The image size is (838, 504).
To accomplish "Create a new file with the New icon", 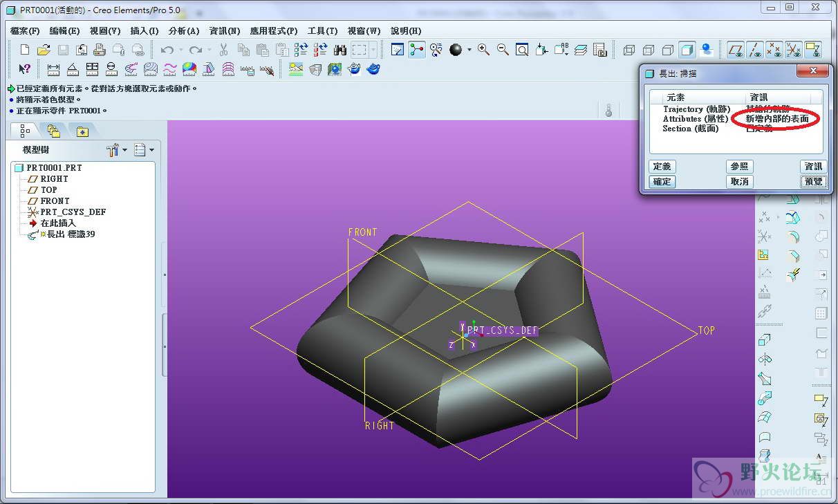I will (25, 50).
